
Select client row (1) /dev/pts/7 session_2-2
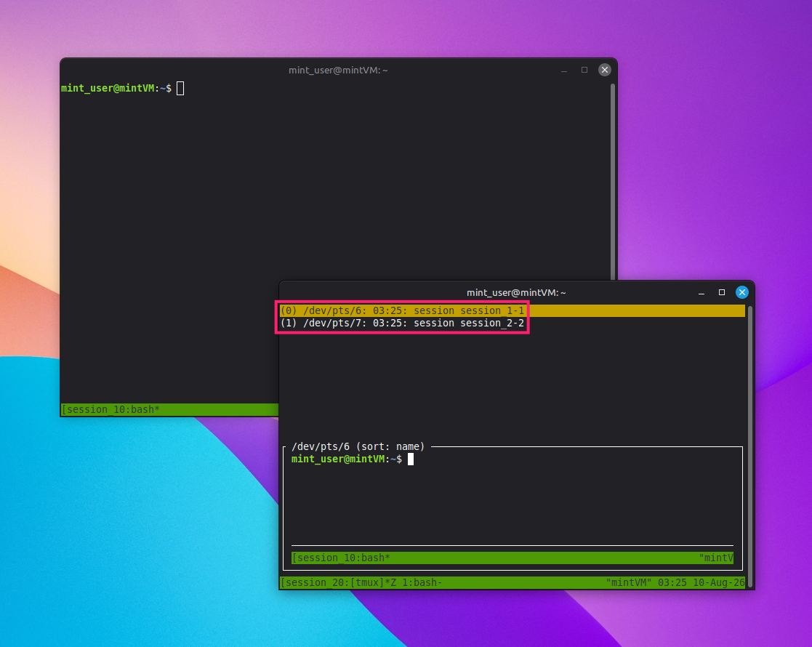[x=512, y=323]
